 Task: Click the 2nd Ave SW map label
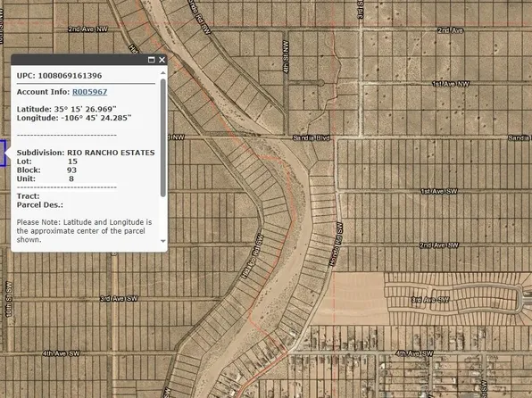(439, 245)
